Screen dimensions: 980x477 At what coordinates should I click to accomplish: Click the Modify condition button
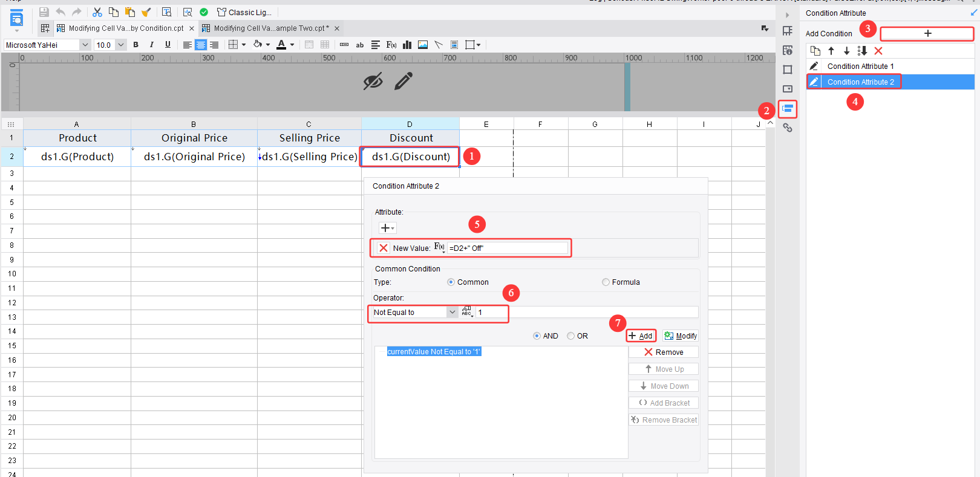pos(681,336)
